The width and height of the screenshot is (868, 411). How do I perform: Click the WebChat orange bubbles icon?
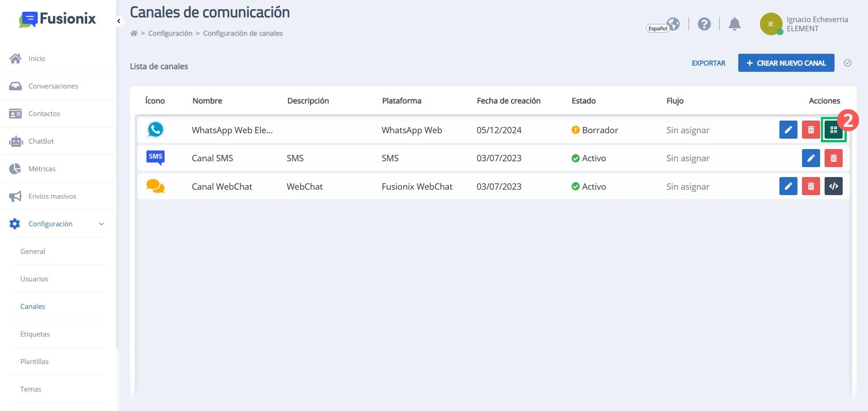pos(156,186)
